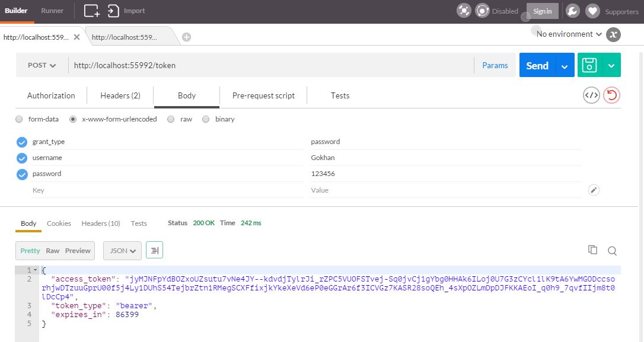Switch to the Authorization tab

click(51, 95)
